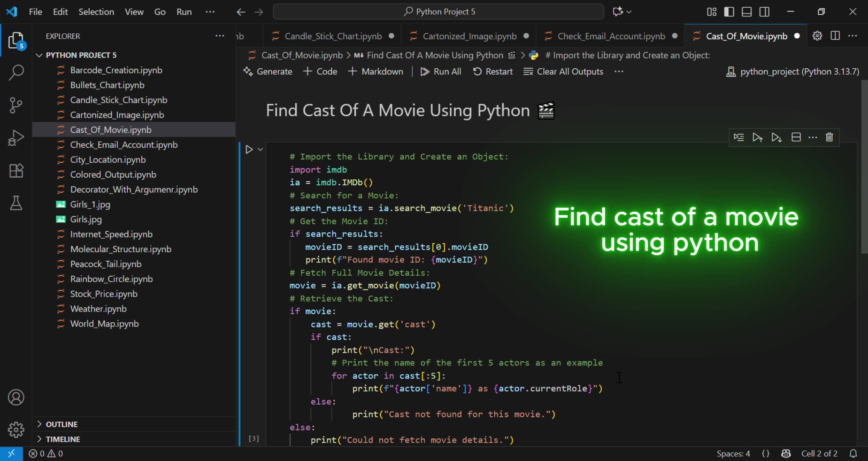The height and width of the screenshot is (461, 868).
Task: Toggle the Panel visibility
Action: [746, 12]
